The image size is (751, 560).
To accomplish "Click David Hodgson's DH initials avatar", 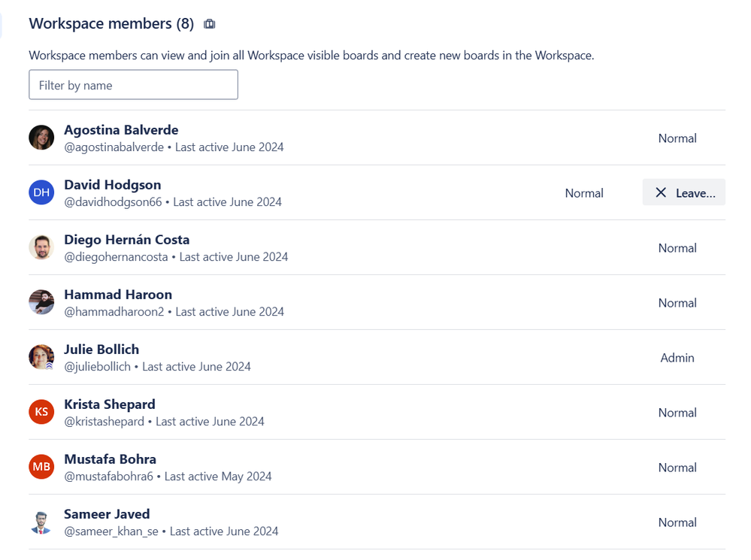I will [x=41, y=192].
